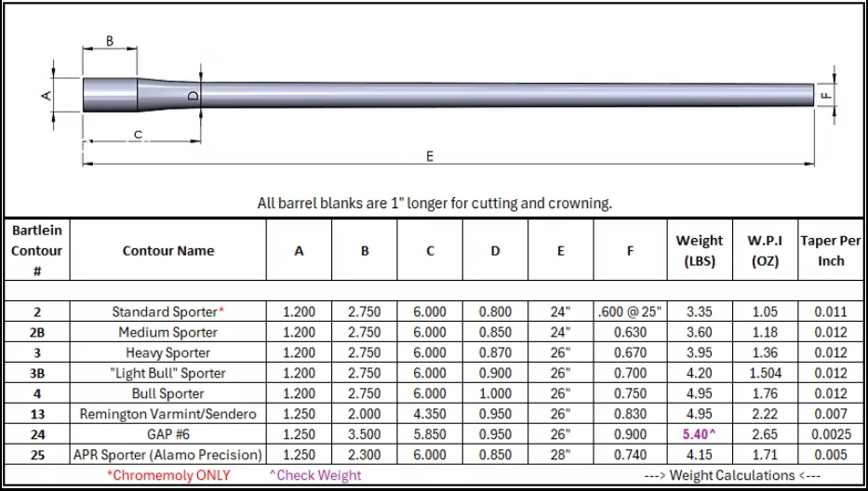This screenshot has width=868, height=491.
Task: Click the '0.005' taper value
Action: 831,455
